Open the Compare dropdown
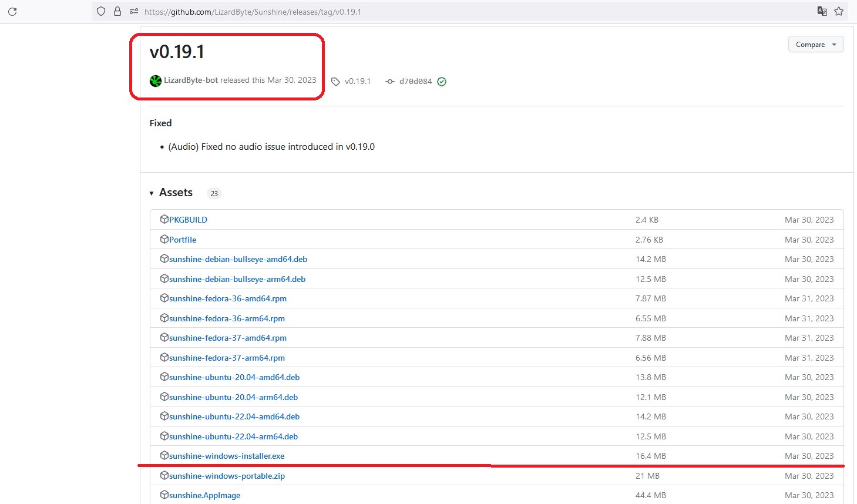The width and height of the screenshot is (857, 504). coord(816,45)
